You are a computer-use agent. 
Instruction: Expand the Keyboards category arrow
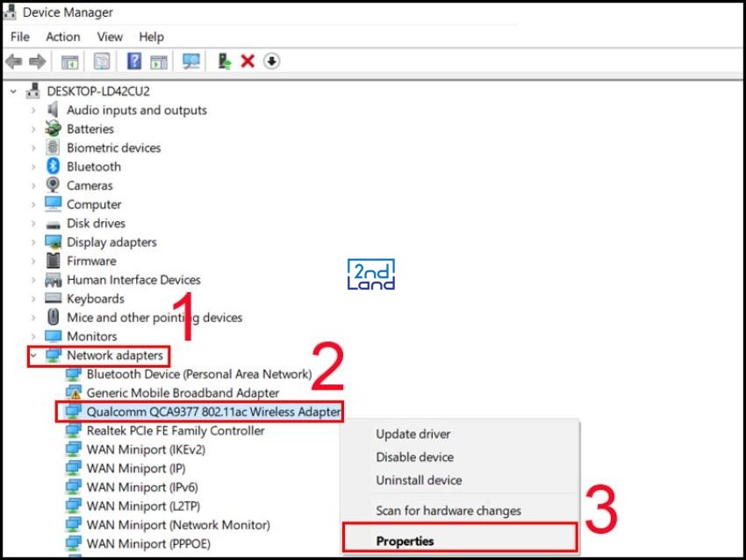pyautogui.click(x=32, y=298)
